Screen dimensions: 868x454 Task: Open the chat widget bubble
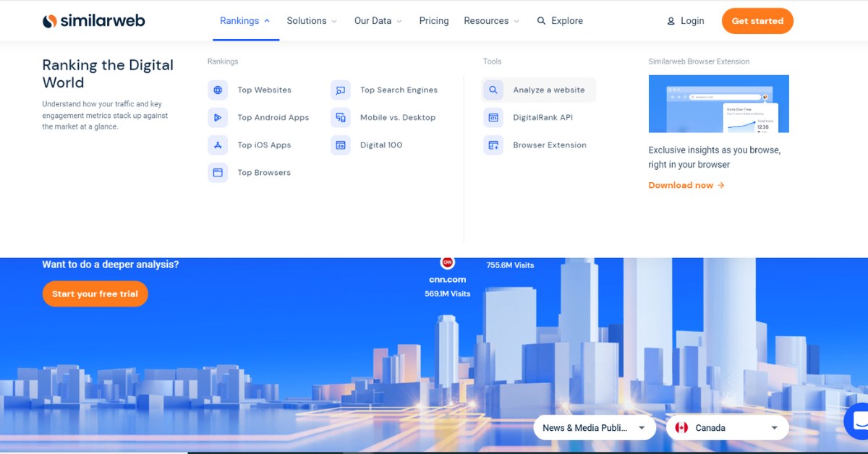(x=858, y=421)
